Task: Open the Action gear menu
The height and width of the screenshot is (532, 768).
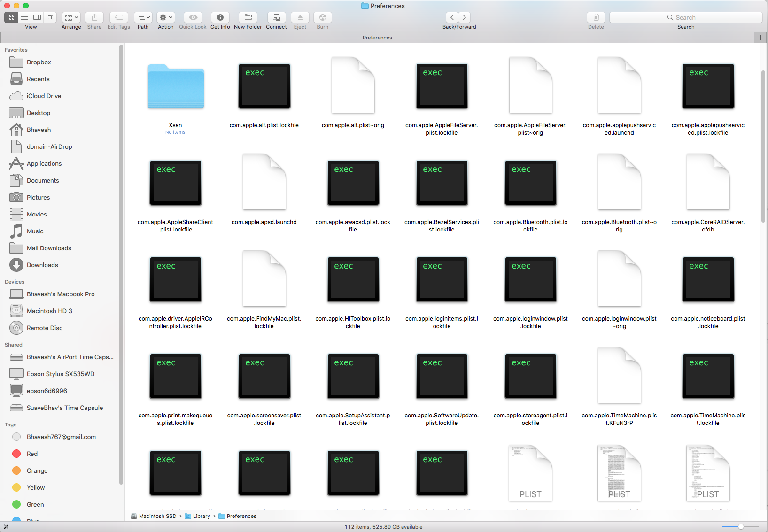Action: click(166, 17)
